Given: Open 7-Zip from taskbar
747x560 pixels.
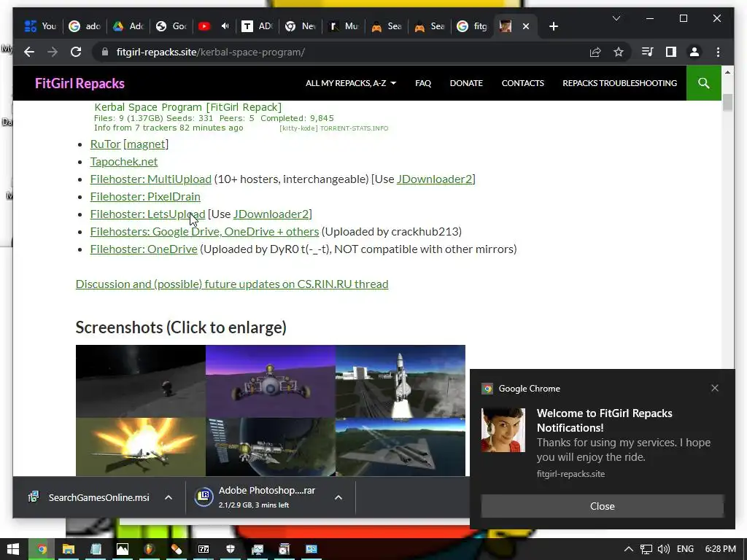Looking at the screenshot, I should pos(204,549).
